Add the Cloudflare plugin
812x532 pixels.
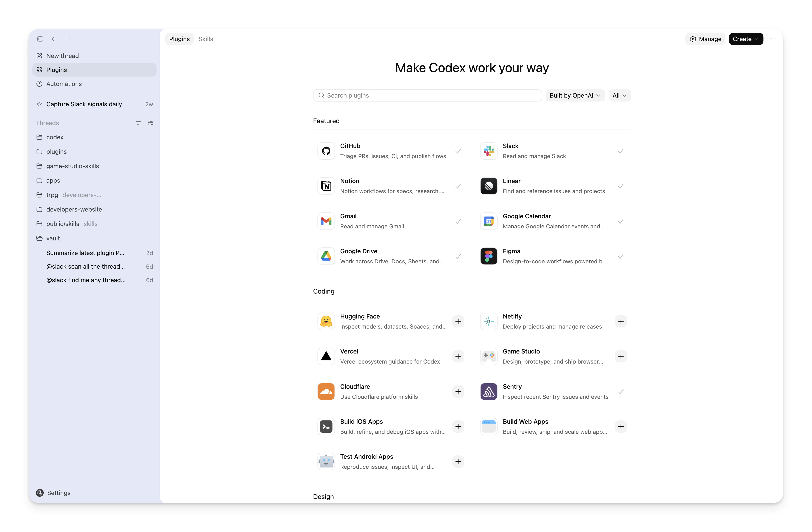pyautogui.click(x=458, y=392)
